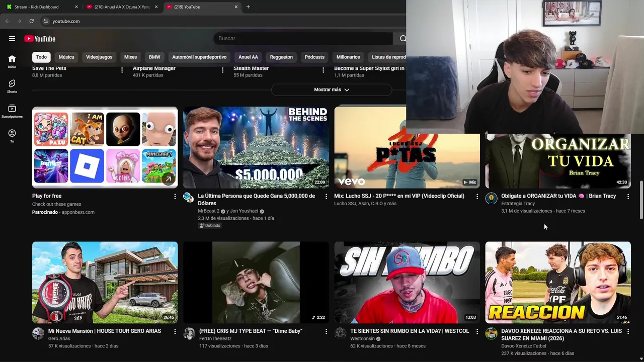Expand games with Mostrar más
The image size is (644, 362).
click(x=332, y=89)
